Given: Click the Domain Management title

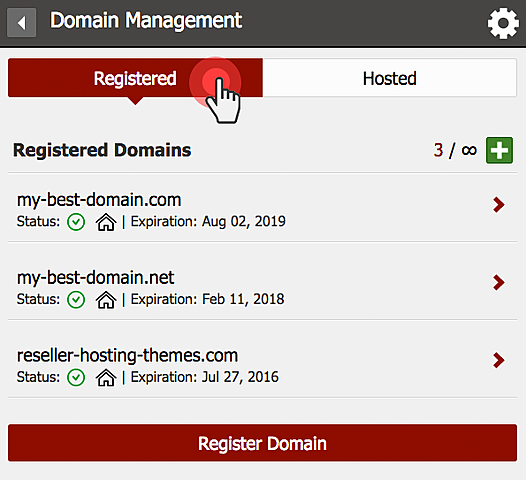Looking at the screenshot, I should click(146, 20).
